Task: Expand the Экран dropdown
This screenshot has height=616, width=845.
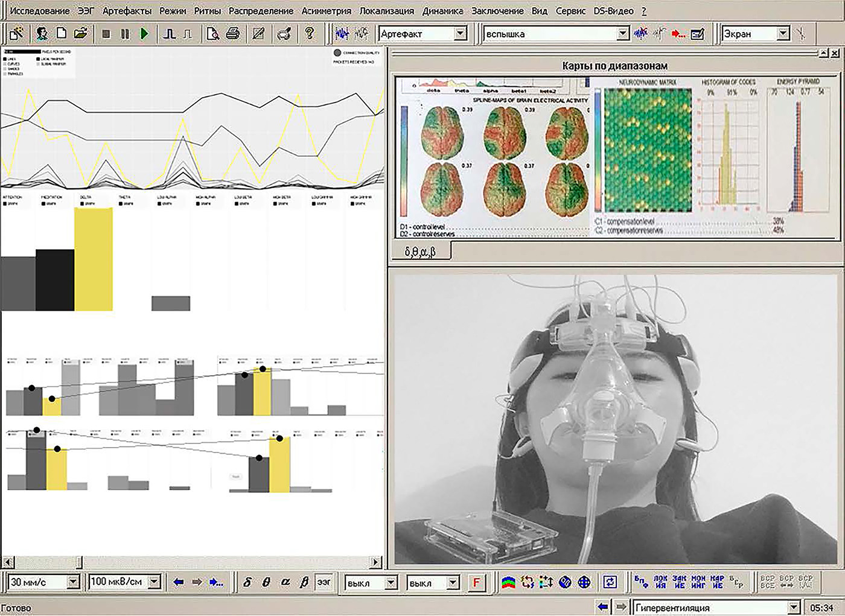Action: click(x=783, y=34)
